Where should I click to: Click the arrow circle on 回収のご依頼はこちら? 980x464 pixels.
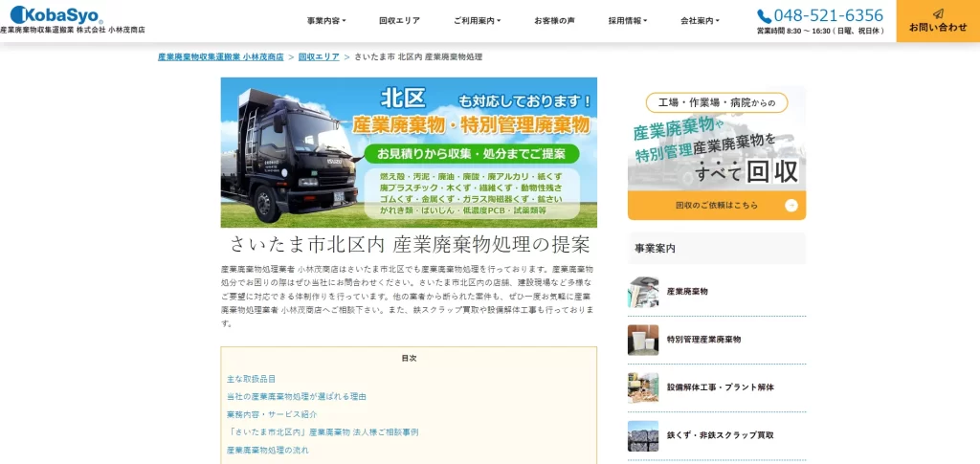tap(791, 205)
